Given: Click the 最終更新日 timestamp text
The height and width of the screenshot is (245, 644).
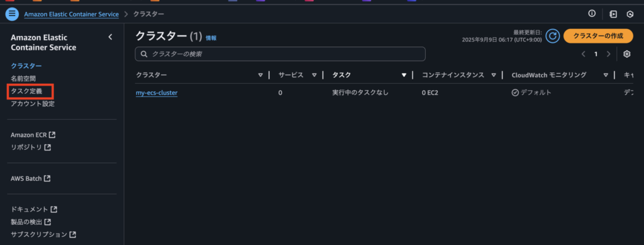Looking at the screenshot, I should pyautogui.click(x=502, y=36).
